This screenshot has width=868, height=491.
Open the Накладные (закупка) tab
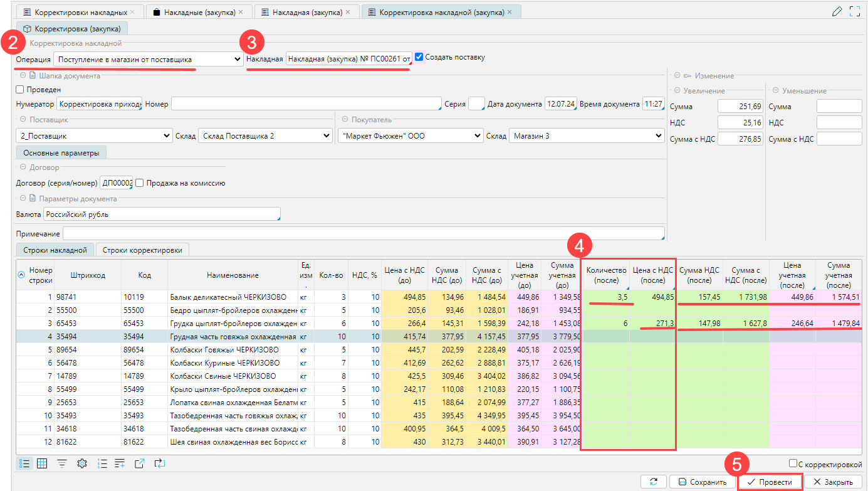(199, 12)
